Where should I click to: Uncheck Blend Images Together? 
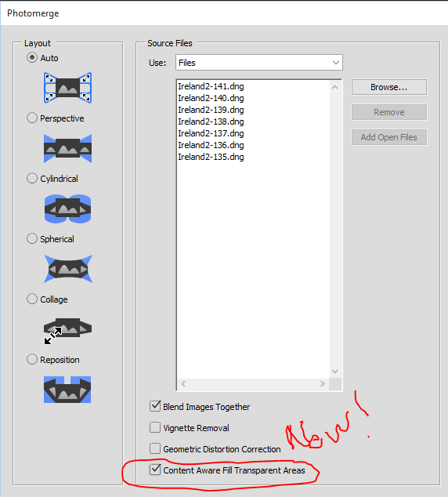click(x=155, y=406)
